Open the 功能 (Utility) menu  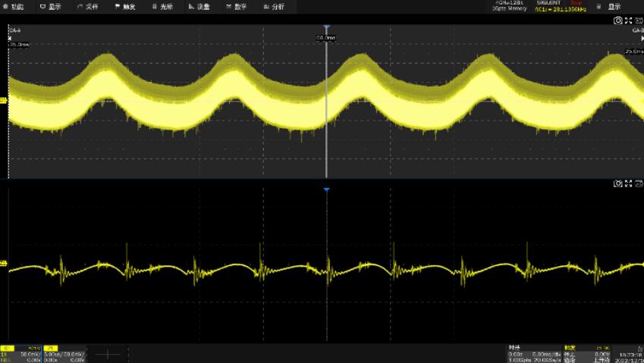(x=14, y=6)
